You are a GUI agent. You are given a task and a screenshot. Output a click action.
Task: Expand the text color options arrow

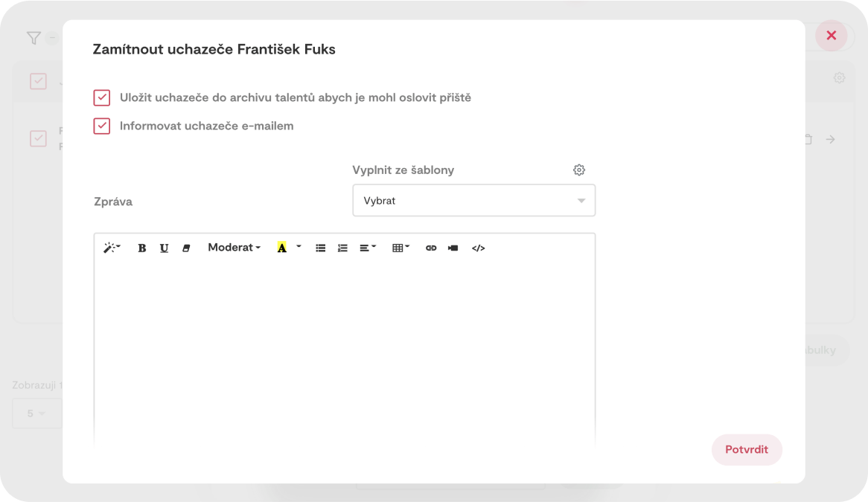pos(299,246)
